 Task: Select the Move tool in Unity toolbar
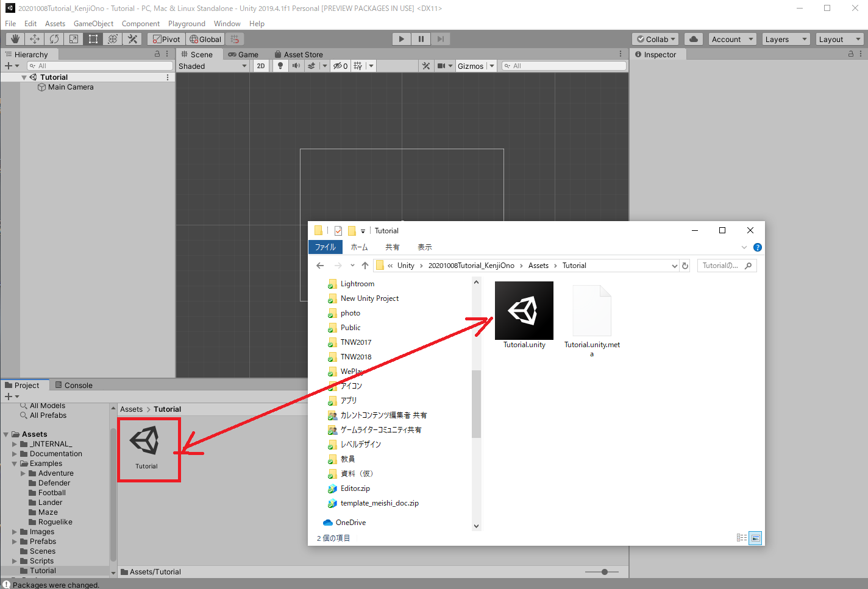[34, 39]
